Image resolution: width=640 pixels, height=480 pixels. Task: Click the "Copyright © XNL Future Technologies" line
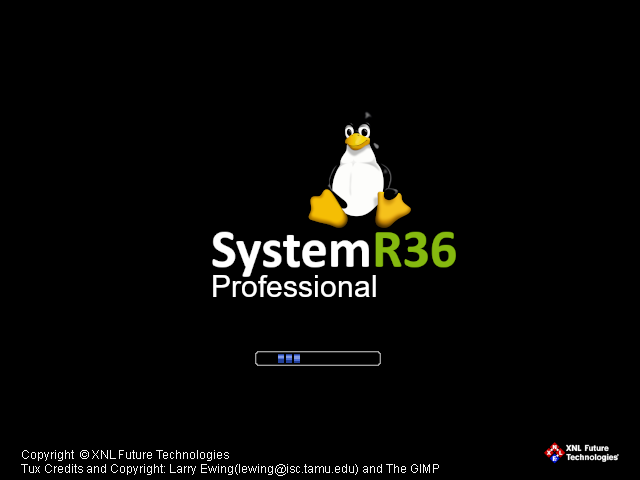pyautogui.click(x=125, y=455)
